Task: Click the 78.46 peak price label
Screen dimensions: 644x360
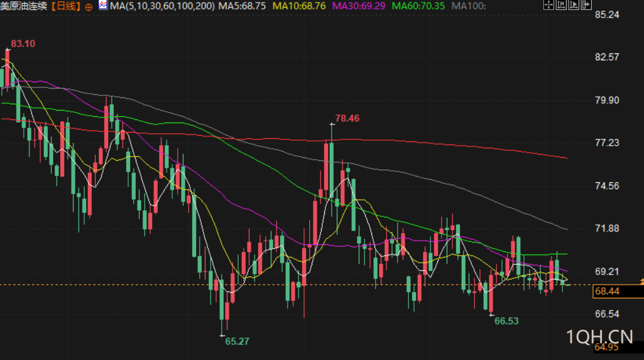Action: coord(347,119)
